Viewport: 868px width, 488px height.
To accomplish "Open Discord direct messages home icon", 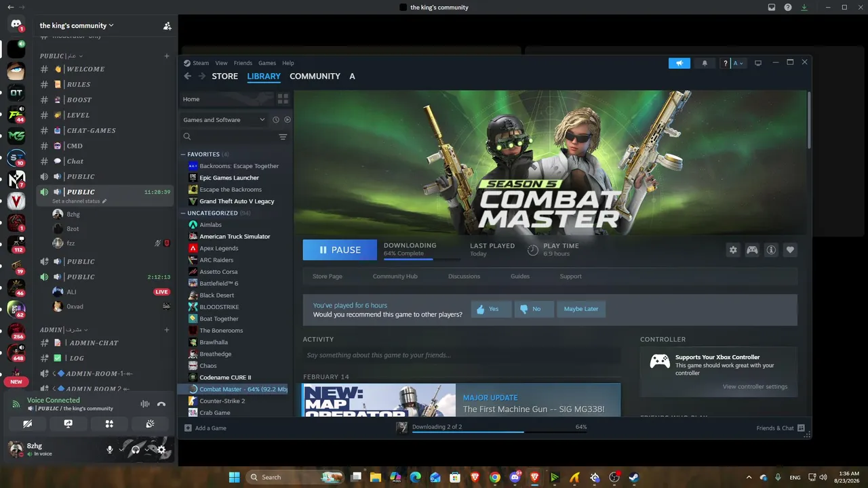I will coord(16,25).
